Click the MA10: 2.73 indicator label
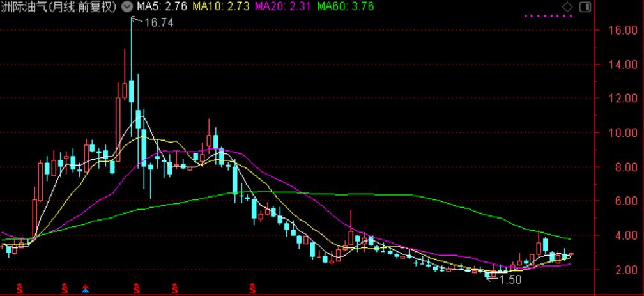Screen dimensions: 644x296 [x=221, y=6]
